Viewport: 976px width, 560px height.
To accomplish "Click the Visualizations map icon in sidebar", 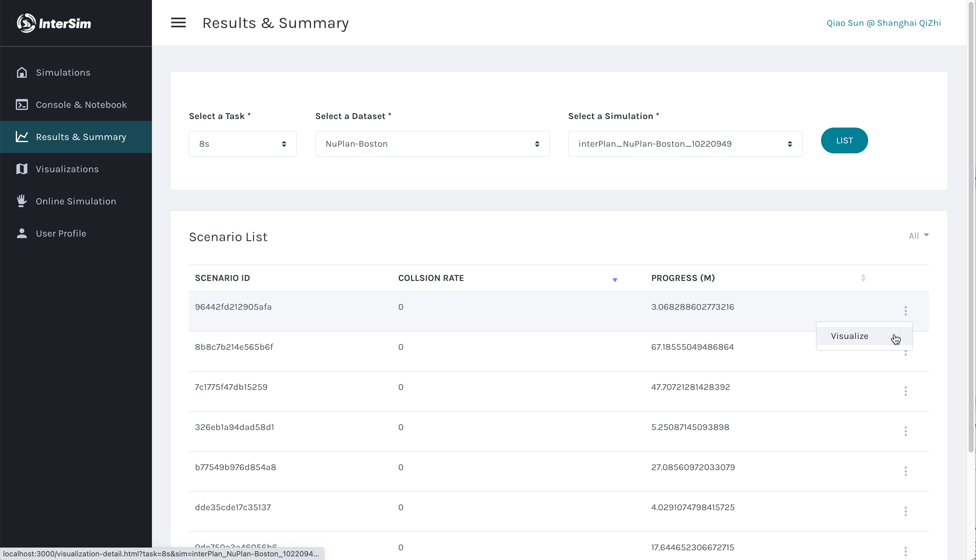I will 22,169.
